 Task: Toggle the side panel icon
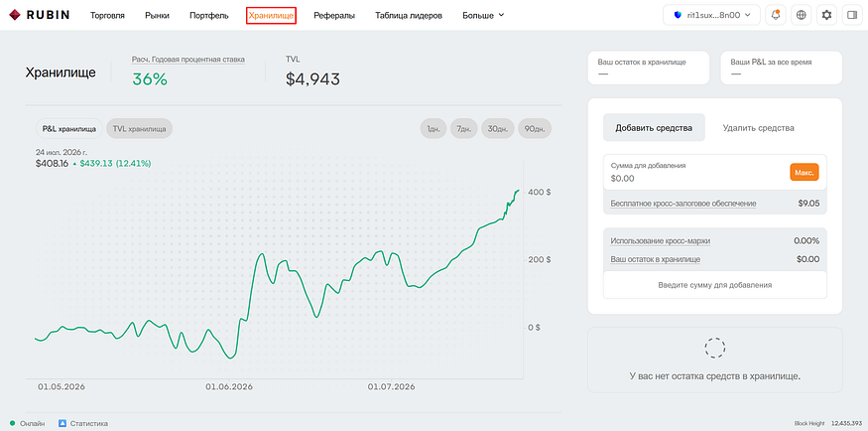(852, 16)
